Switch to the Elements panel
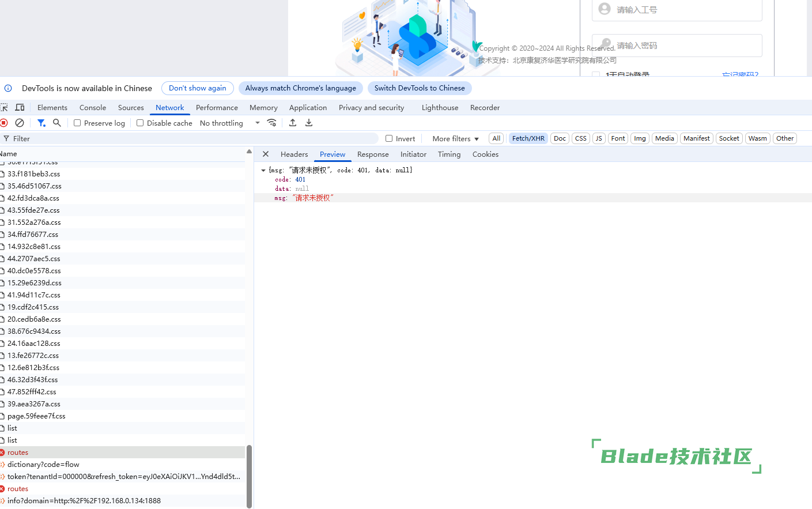Viewport: 812px width, 509px height. tap(52, 107)
